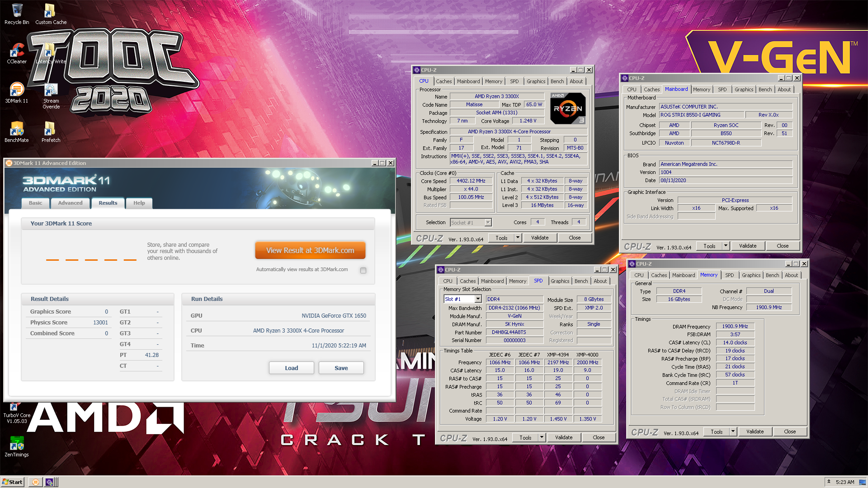Viewport: 868px width, 488px height.
Task: Click Validate in CPU-Z CPU window
Action: pos(540,238)
